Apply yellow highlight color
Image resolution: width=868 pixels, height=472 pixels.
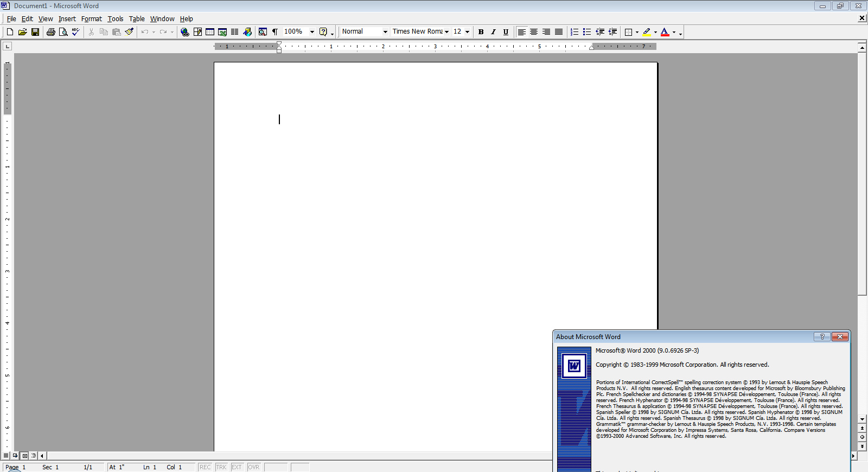tap(646, 32)
